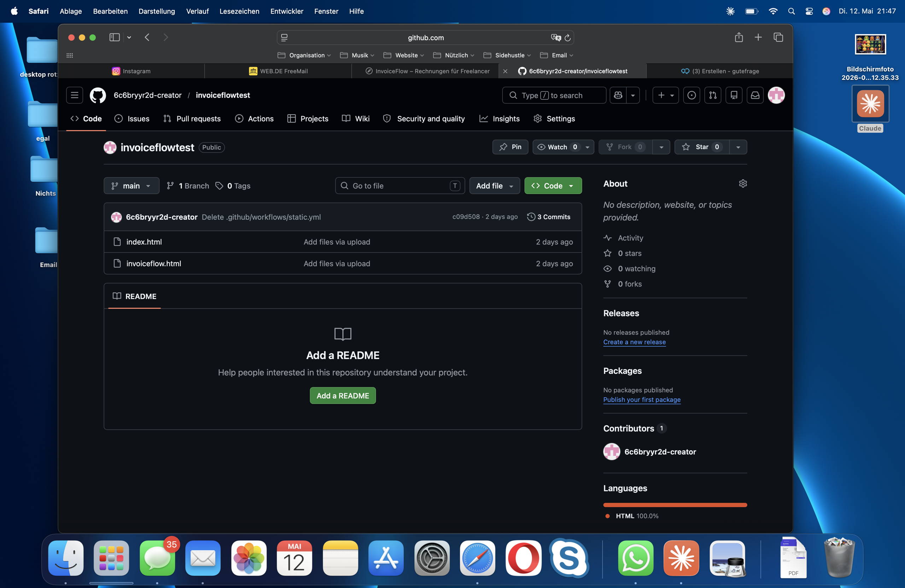Click HTML language bar in Languages
The image size is (905, 588).
(x=675, y=505)
